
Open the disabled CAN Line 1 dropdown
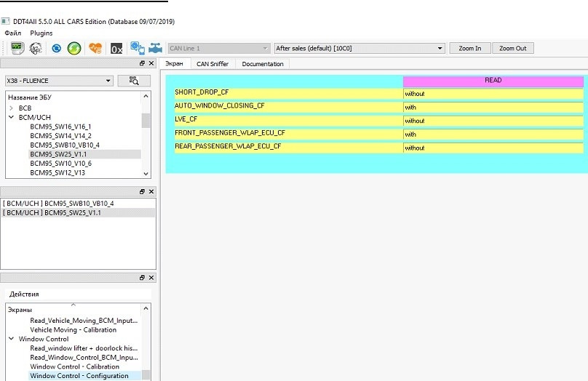pos(219,48)
